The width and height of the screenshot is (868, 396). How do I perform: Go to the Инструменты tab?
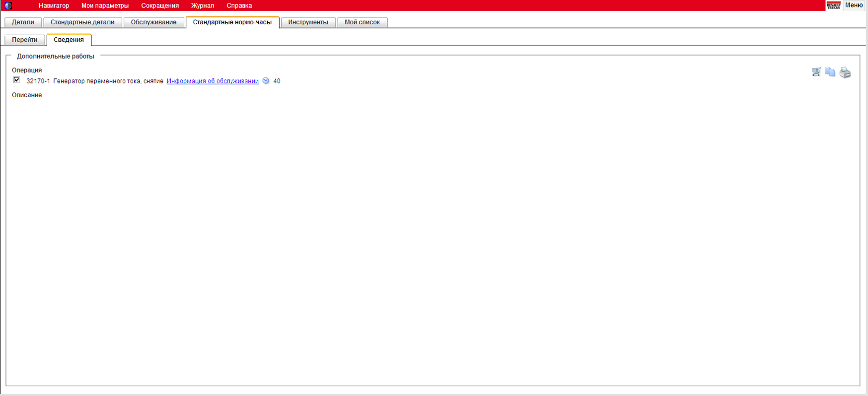coord(308,22)
